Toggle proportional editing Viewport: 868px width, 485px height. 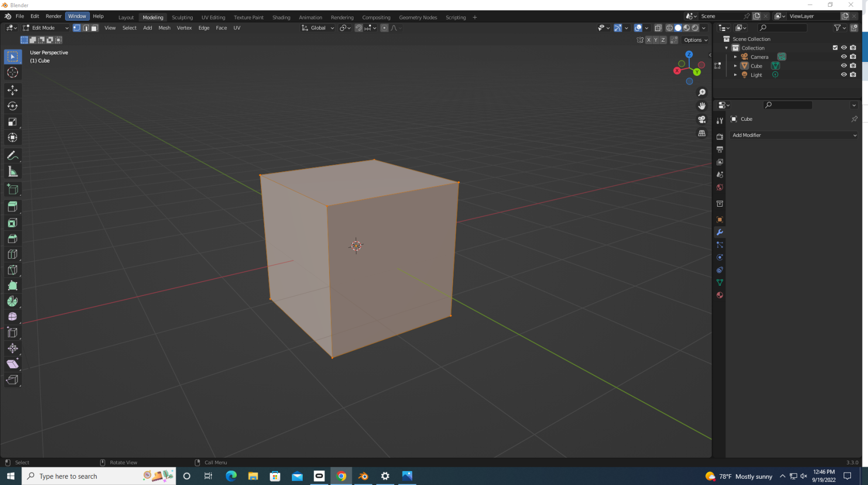[x=384, y=28]
